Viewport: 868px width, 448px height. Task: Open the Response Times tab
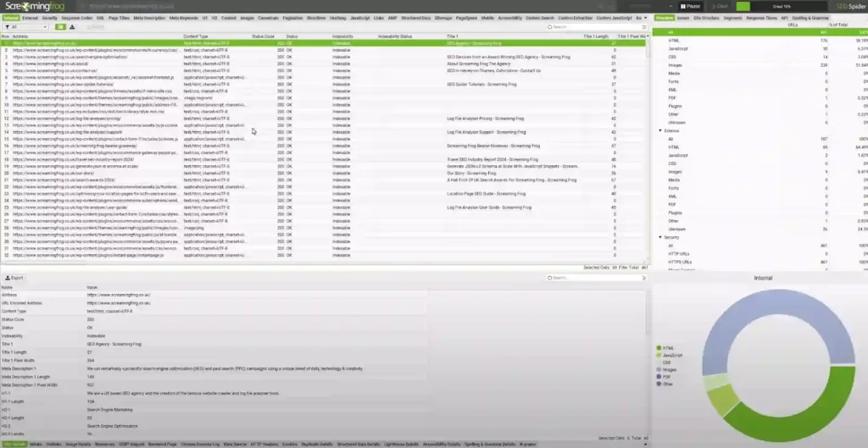tap(761, 18)
